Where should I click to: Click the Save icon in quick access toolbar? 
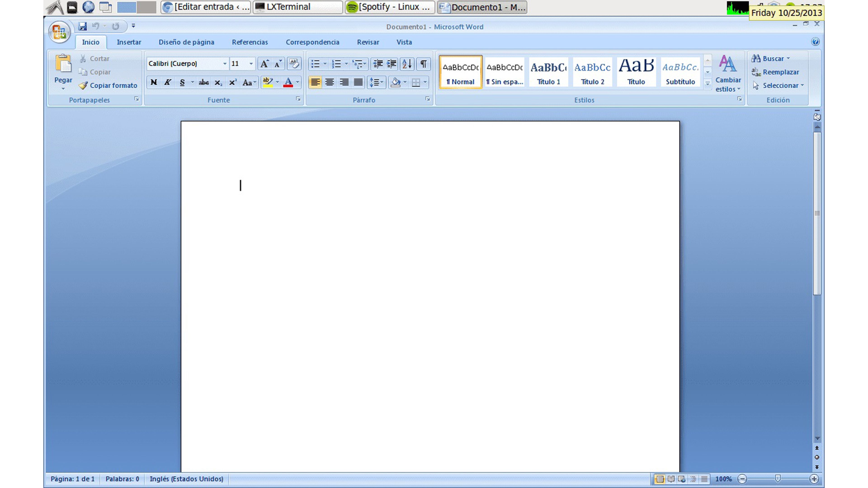click(83, 26)
